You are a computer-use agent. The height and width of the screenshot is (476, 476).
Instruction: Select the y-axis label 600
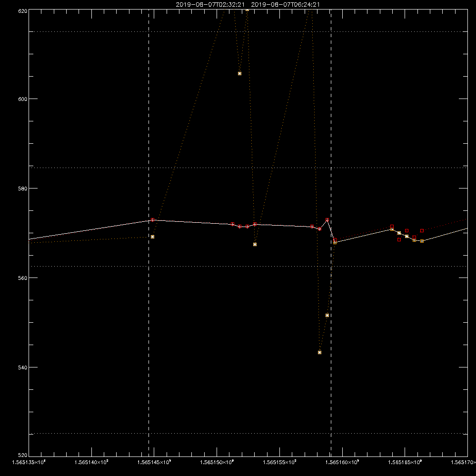pyautogui.click(x=23, y=99)
